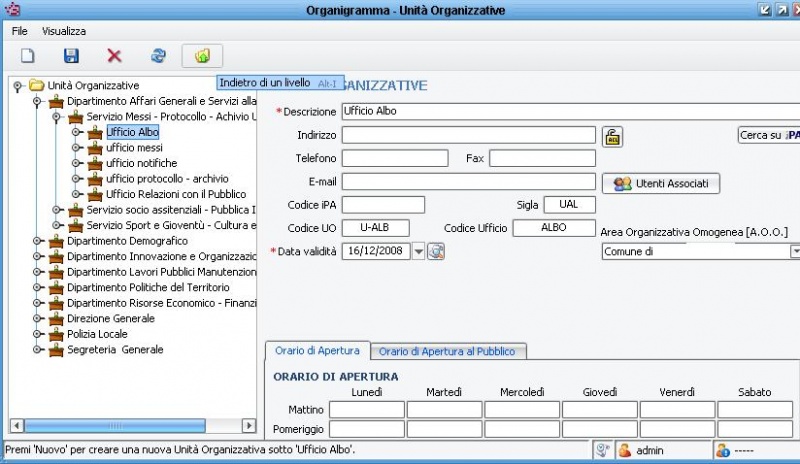Open the File menu
The image size is (800, 464).
[x=19, y=31]
